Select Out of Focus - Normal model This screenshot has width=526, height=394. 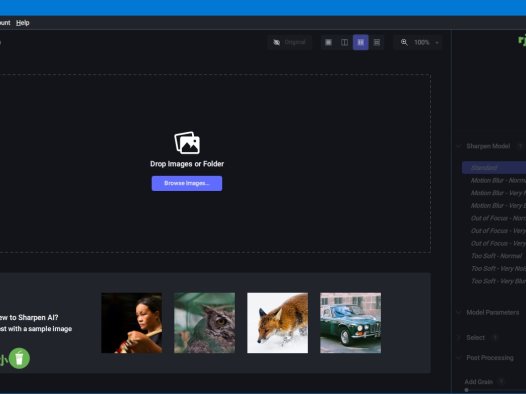(x=498, y=218)
